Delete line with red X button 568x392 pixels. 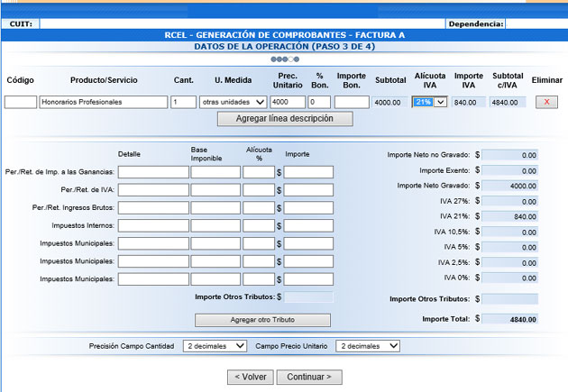tap(545, 102)
